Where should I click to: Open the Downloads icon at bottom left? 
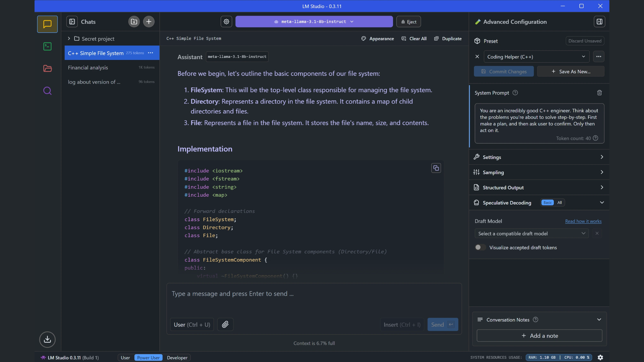(x=47, y=340)
